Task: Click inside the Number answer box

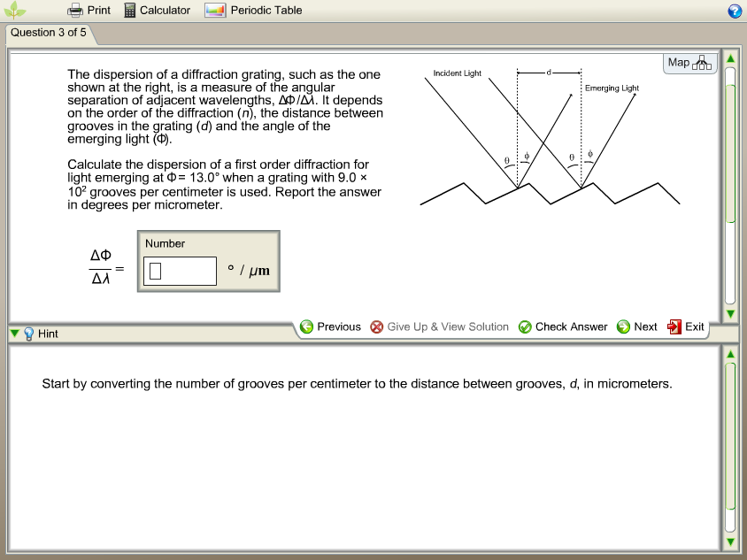Action: [x=179, y=271]
